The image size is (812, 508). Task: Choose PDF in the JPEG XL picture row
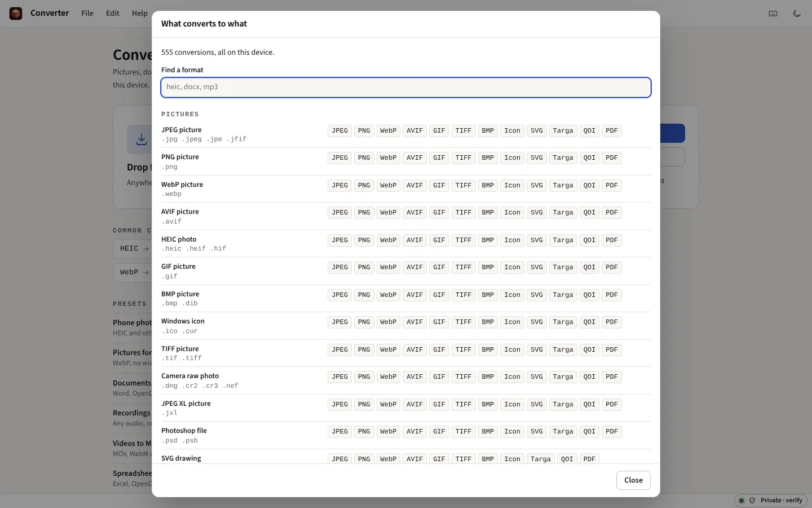(612, 404)
